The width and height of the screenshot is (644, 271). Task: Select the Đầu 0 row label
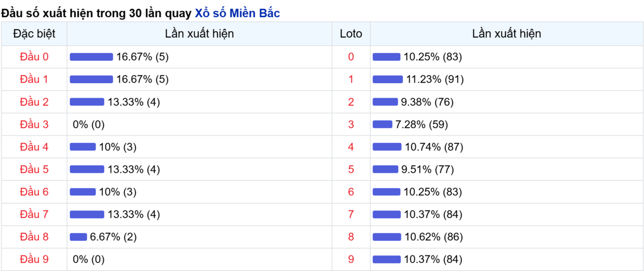(34, 57)
